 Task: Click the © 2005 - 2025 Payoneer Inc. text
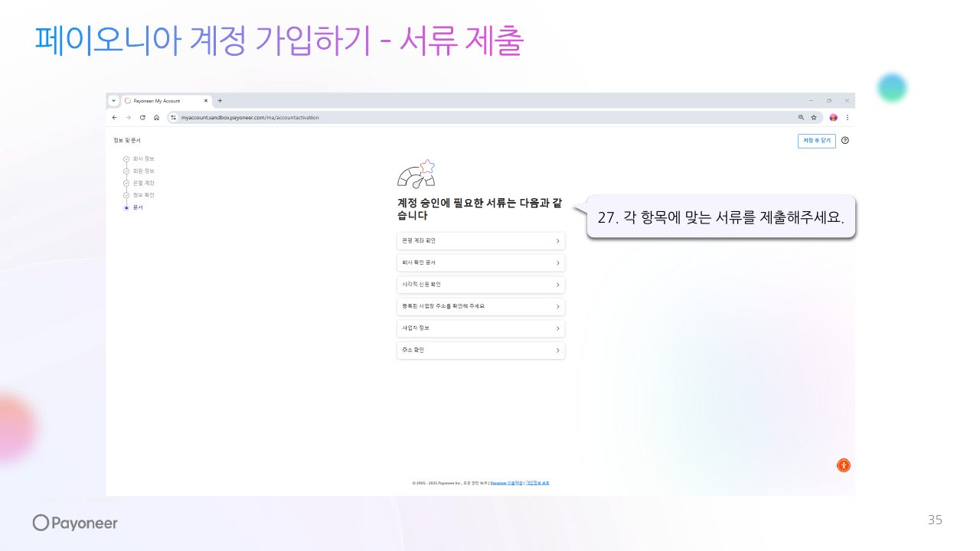(x=437, y=484)
